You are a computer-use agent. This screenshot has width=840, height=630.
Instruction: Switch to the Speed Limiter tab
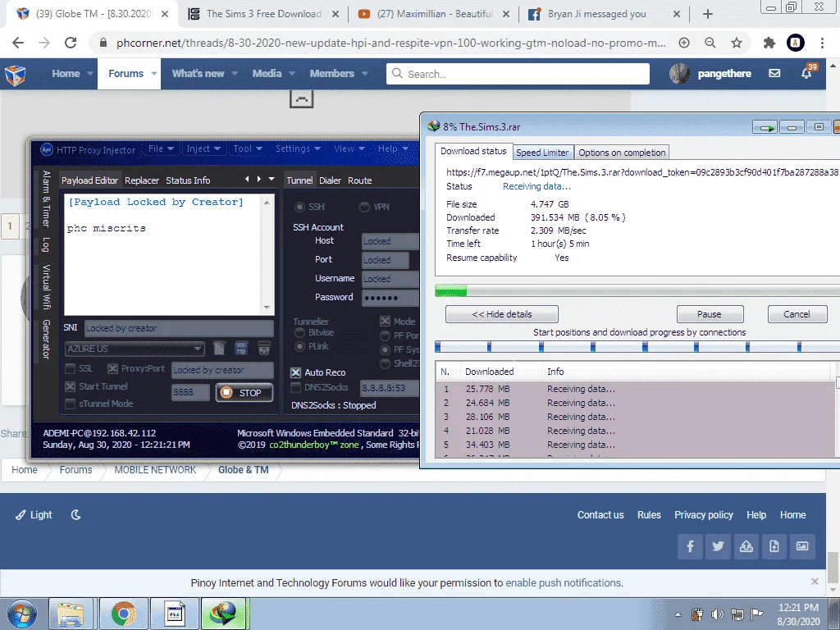tap(542, 153)
